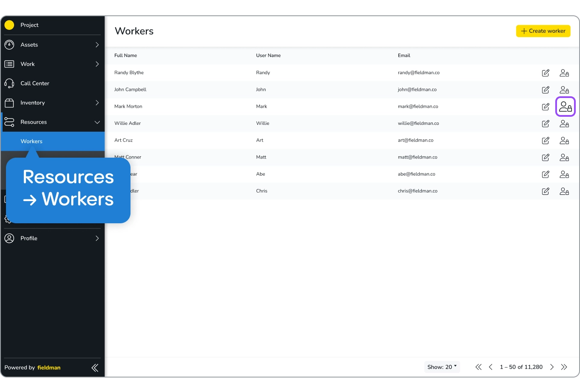The image size is (580, 392).
Task: Expand the Inventory submenu chevron
Action: pyautogui.click(x=97, y=103)
